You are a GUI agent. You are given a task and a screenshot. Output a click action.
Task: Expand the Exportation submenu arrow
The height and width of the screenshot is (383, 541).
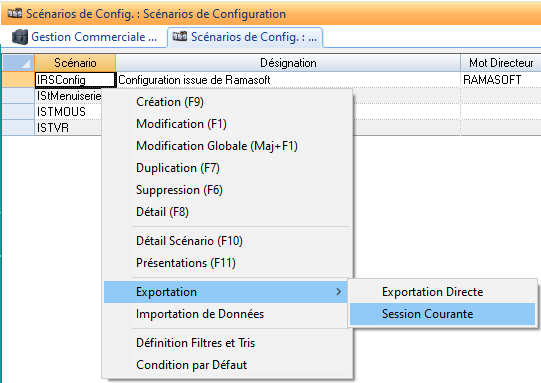338,292
